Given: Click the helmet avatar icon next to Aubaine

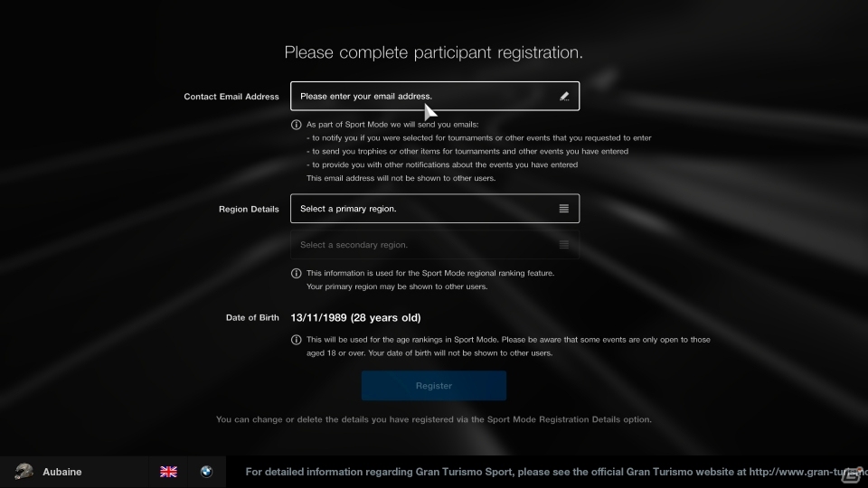Looking at the screenshot, I should coord(24,472).
